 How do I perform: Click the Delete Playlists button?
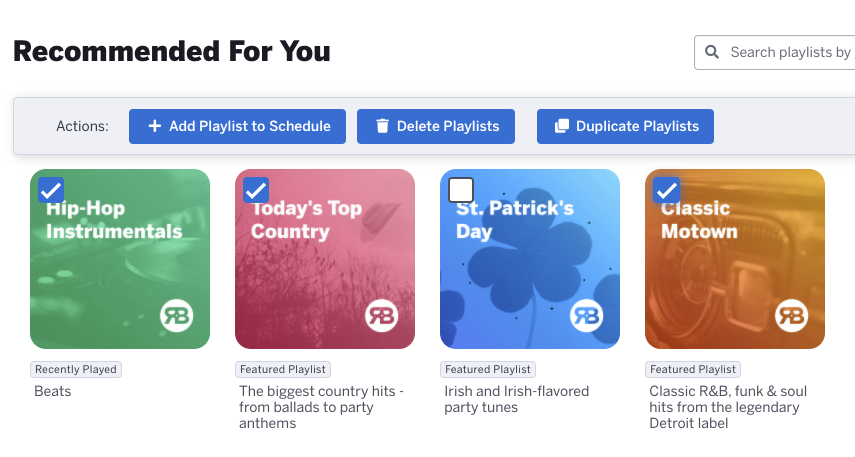pos(436,127)
